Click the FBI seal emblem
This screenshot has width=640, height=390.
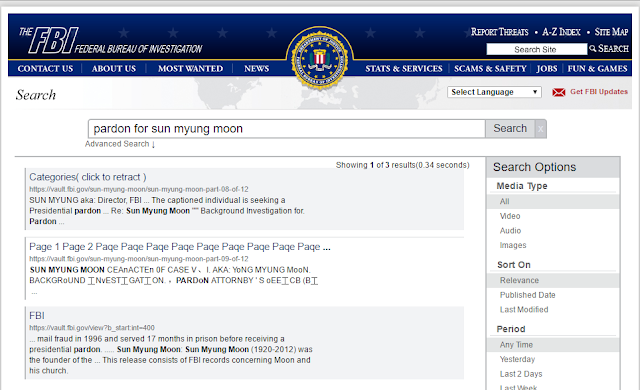[x=320, y=59]
